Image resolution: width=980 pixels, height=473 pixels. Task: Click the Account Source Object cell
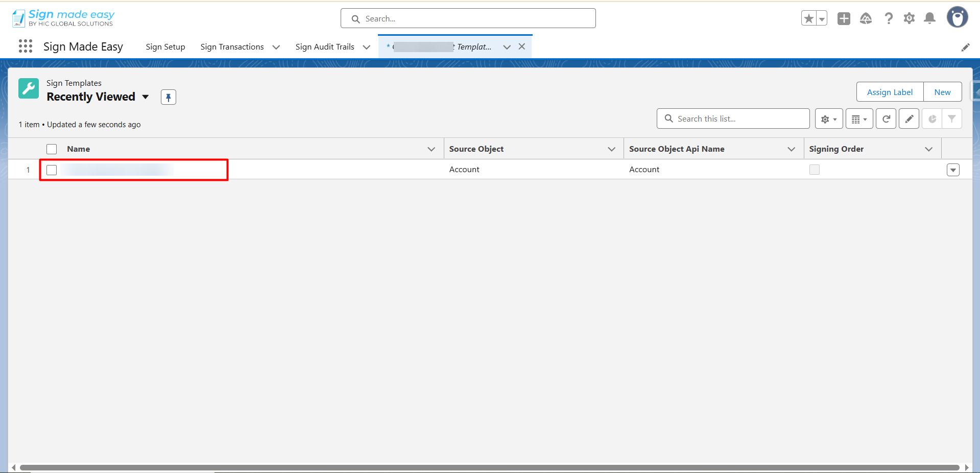coord(464,170)
